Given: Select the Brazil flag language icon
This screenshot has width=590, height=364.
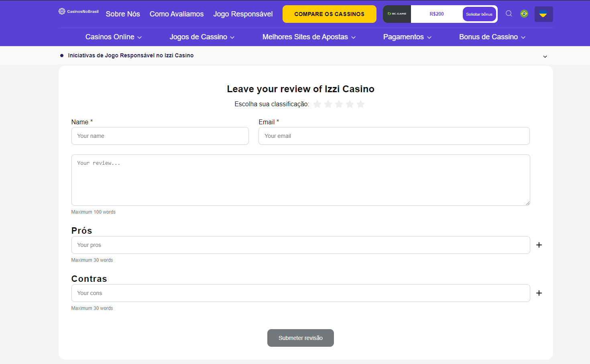Looking at the screenshot, I should tap(524, 14).
